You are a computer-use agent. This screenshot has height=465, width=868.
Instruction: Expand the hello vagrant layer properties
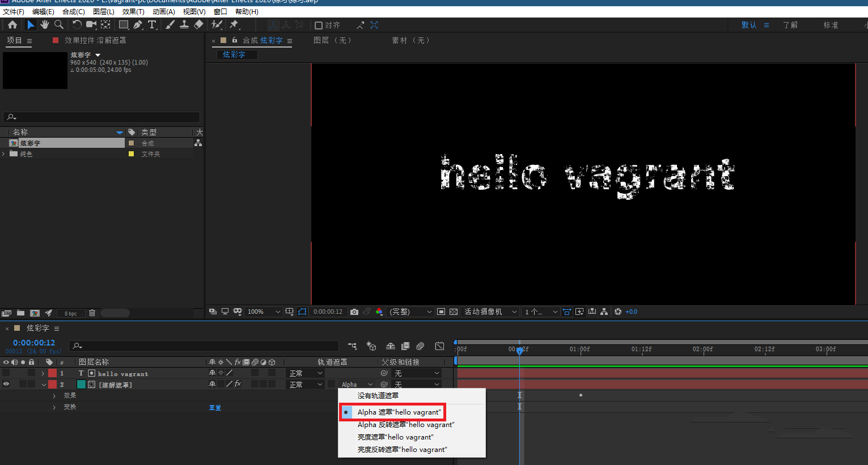click(x=43, y=374)
